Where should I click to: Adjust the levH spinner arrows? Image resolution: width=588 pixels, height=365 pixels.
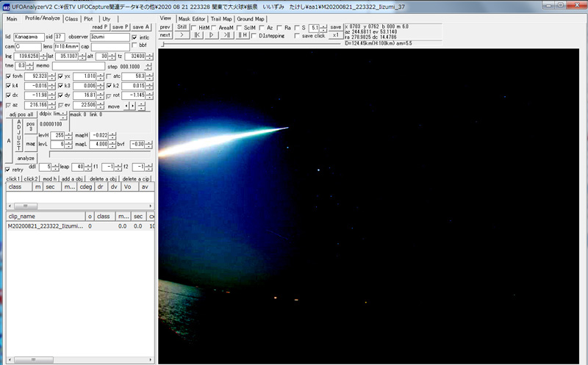tap(70, 134)
